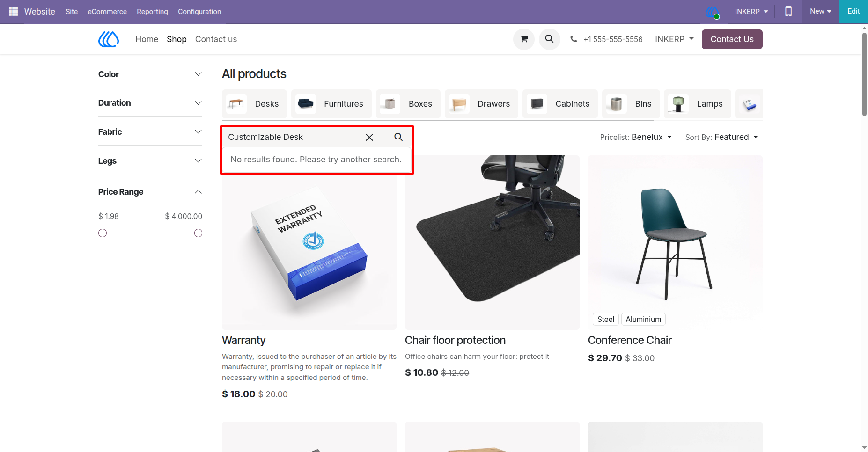Image resolution: width=868 pixels, height=452 pixels.
Task: Click the header search magnifier icon
Action: [x=549, y=39]
